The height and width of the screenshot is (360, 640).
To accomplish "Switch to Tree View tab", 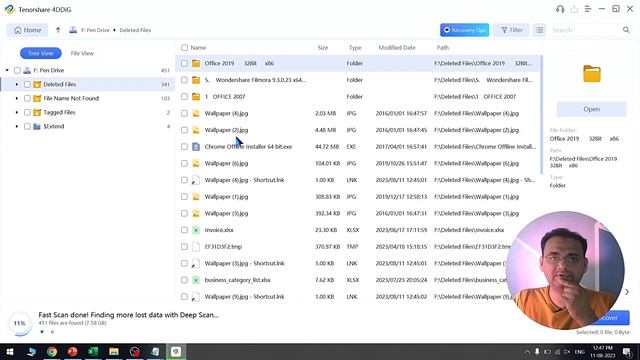I will (x=40, y=53).
